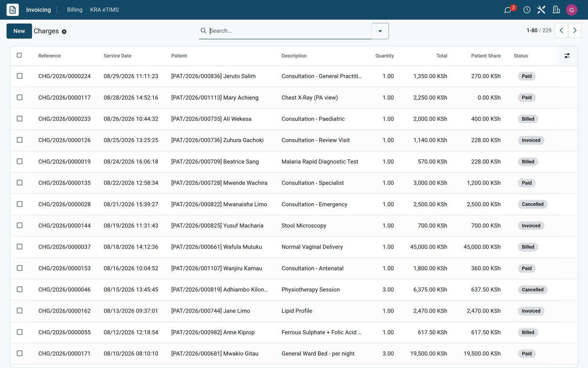Open the Invoicing main menu
The width and height of the screenshot is (588, 368).
39,10
